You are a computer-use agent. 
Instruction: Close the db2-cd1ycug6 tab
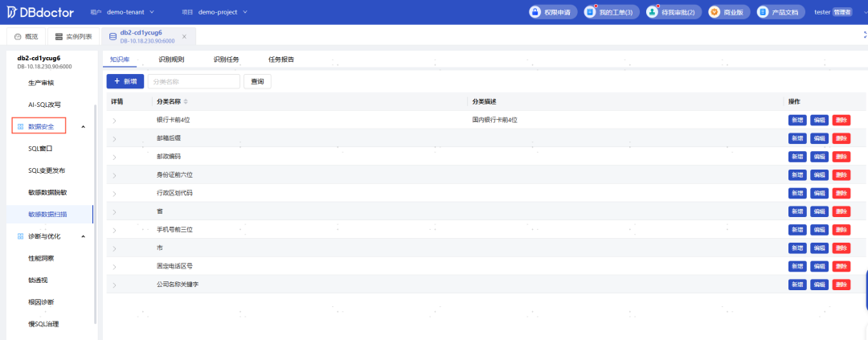[184, 36]
